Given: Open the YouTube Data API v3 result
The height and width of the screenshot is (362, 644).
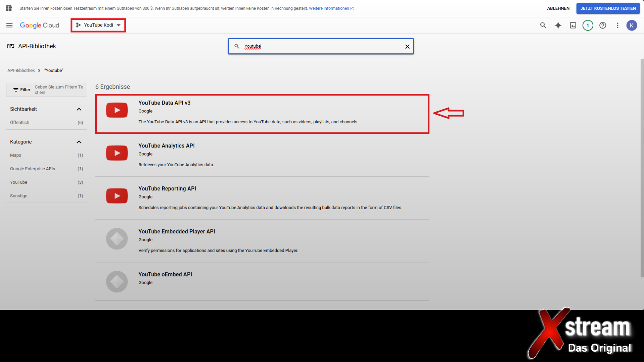Looking at the screenshot, I should pyautogui.click(x=164, y=103).
